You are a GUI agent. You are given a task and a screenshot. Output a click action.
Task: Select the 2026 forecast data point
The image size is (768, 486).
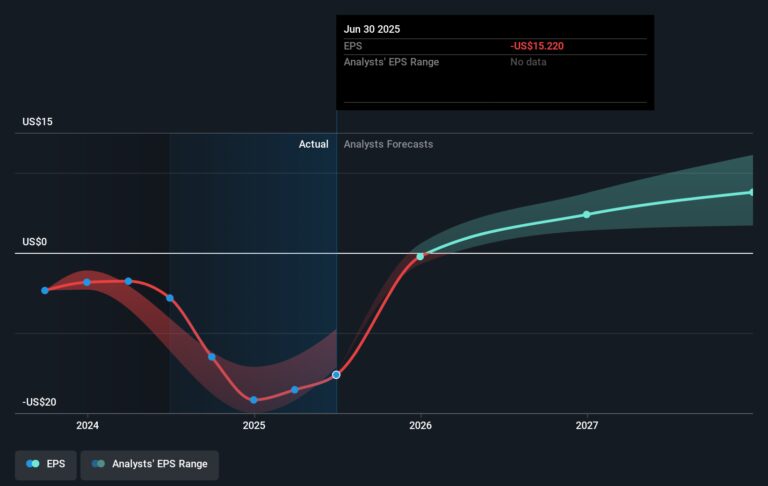(x=420, y=256)
